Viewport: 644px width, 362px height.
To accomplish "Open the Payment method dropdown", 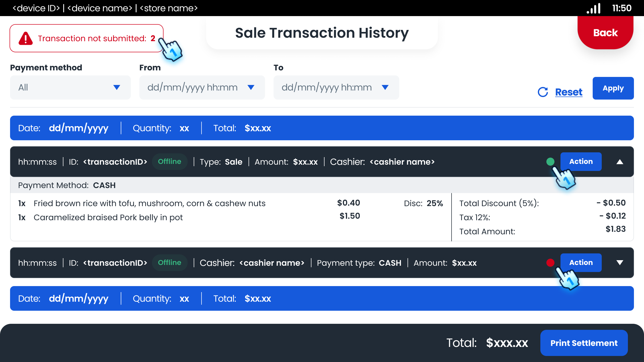I will [x=70, y=87].
